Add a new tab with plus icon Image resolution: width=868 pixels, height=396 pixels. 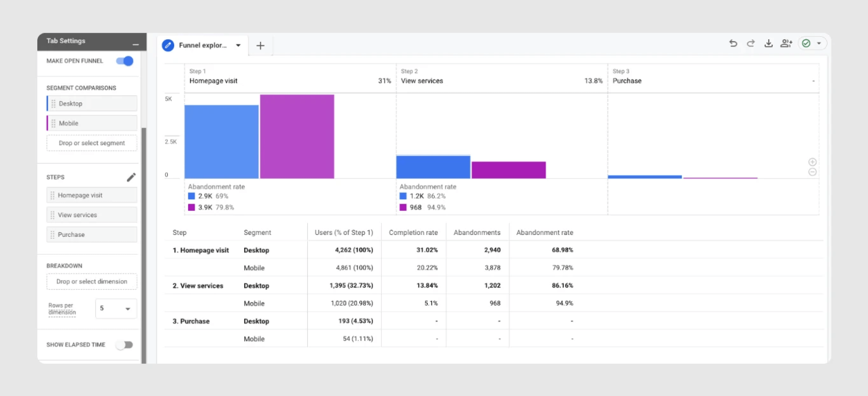pos(260,45)
